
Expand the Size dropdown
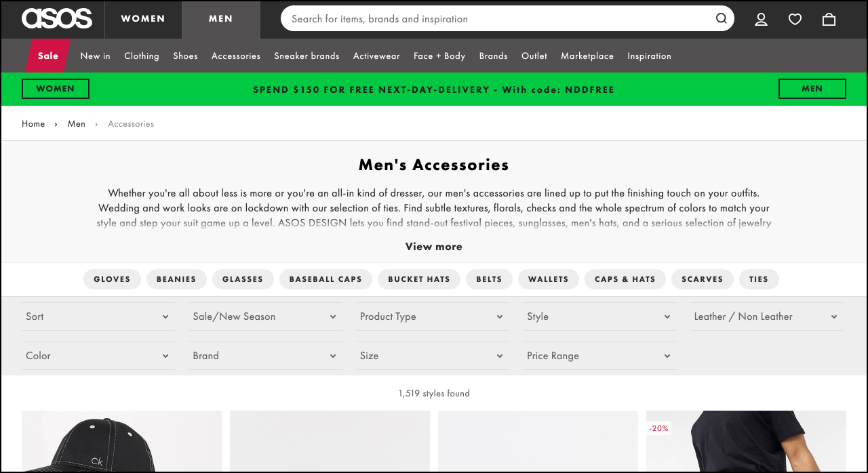(x=432, y=356)
